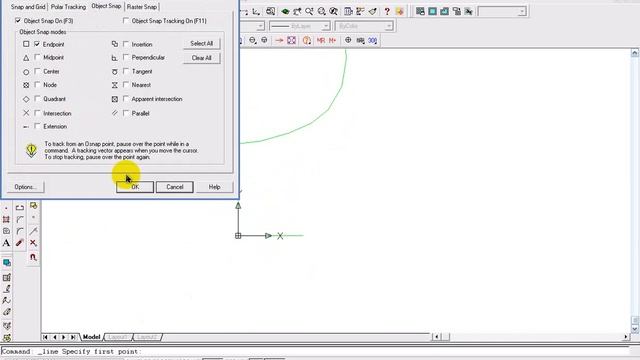
Task: Enable Object Snap Tracking On (F11)
Action: tap(126, 20)
